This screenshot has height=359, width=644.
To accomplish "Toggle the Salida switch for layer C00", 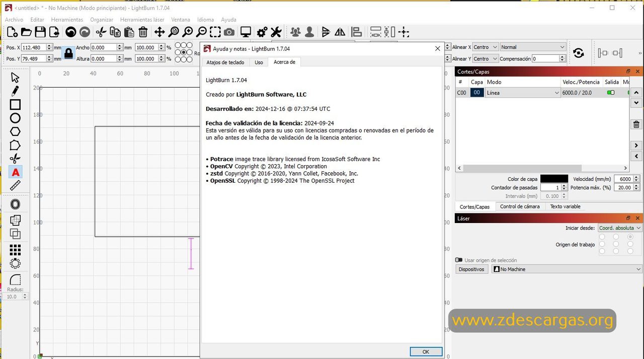I will click(x=611, y=93).
